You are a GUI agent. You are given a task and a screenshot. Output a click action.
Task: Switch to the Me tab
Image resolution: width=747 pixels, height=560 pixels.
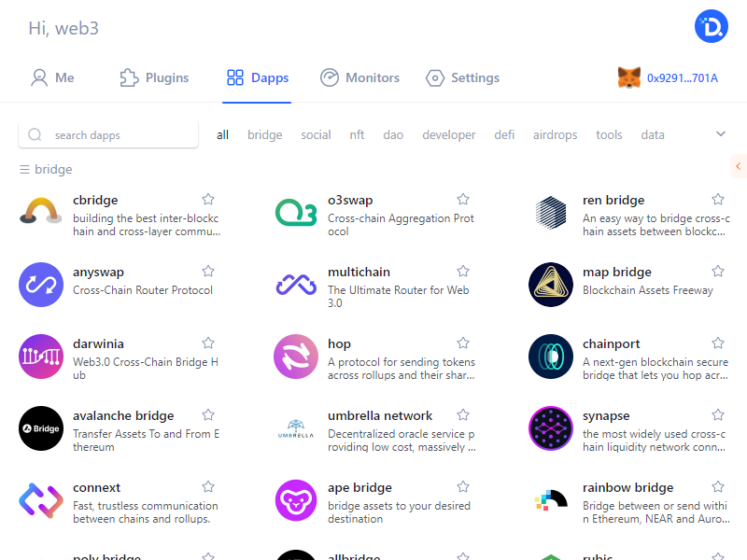tap(52, 77)
